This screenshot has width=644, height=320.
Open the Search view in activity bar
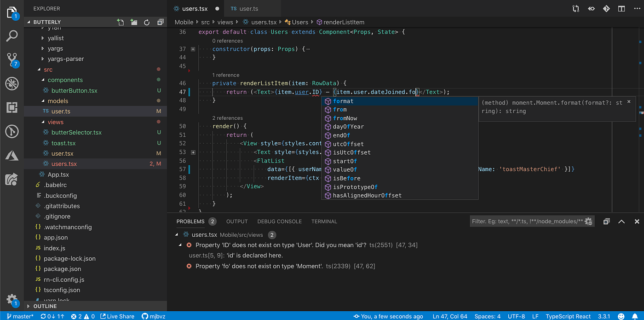point(12,36)
